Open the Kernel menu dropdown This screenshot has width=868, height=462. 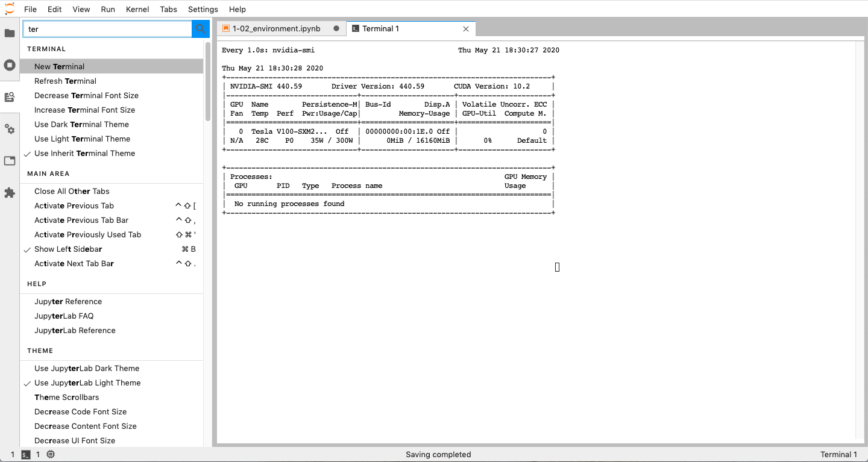coord(137,9)
